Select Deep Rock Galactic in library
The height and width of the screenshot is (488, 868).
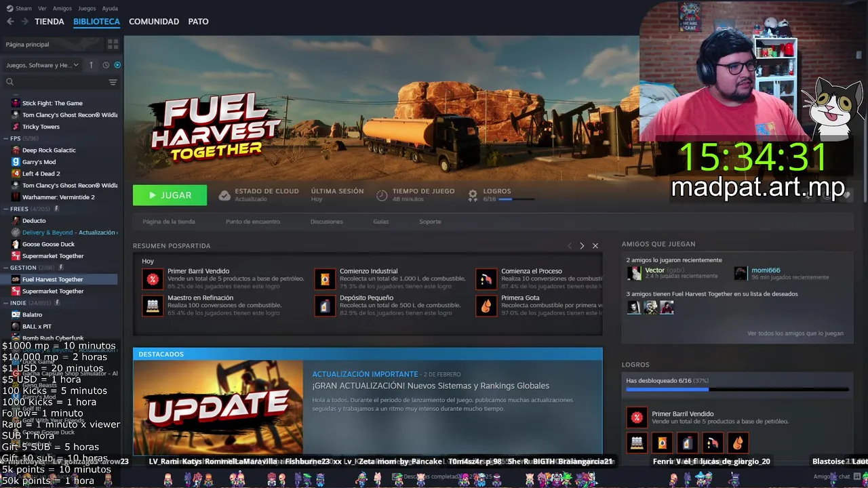(x=49, y=150)
